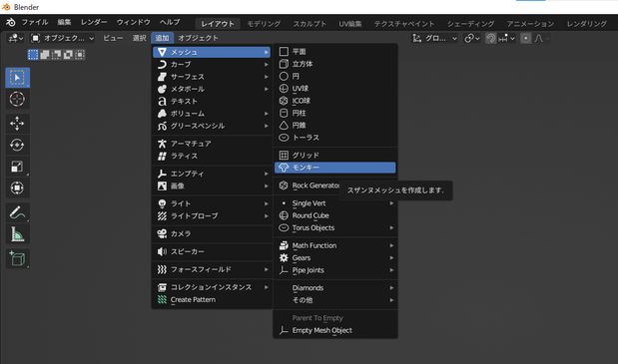Viewport: 618px width, 364px height.
Task: Toggle proportional editing
Action: click(526, 38)
